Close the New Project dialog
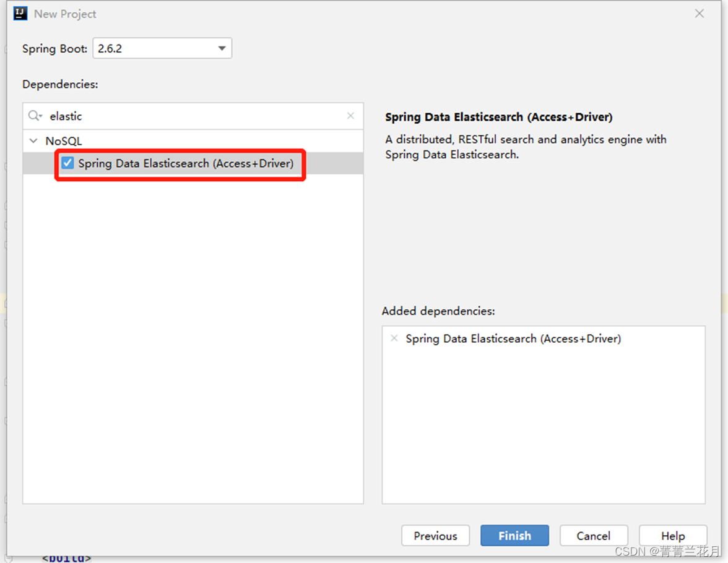This screenshot has height=563, width=728. click(x=700, y=14)
